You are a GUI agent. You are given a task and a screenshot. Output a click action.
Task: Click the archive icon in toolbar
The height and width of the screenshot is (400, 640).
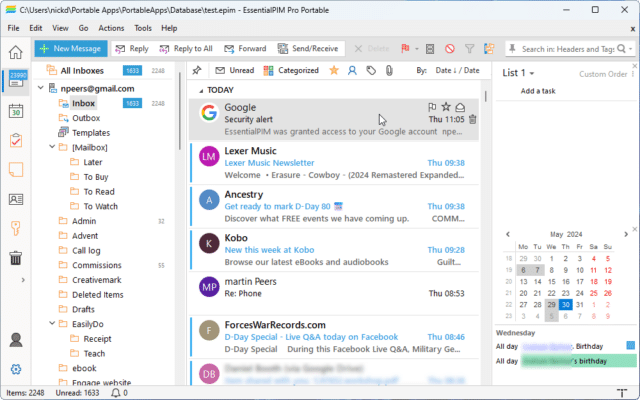click(430, 49)
